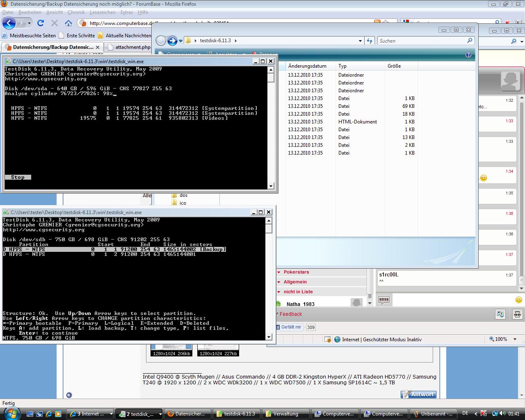The height and width of the screenshot is (420, 525).
Task: Open the smiley emoticon picker
Action: coord(518,300)
